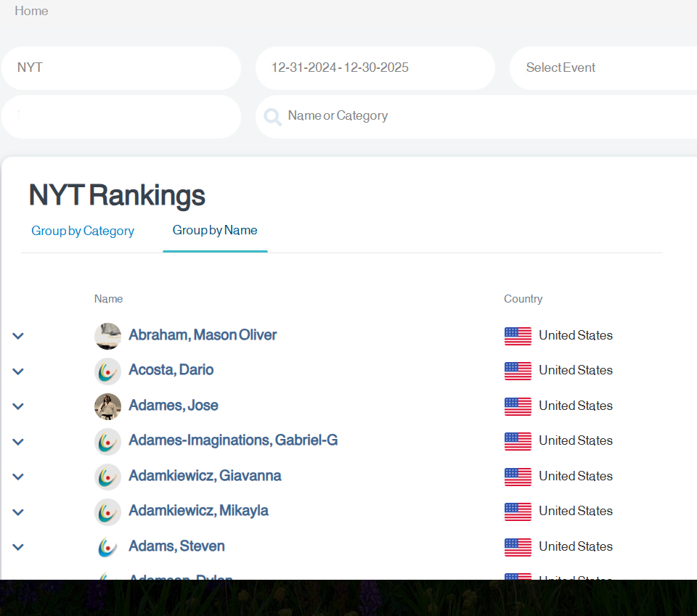Click Steven Adams' avatar icon
697x616 pixels.
107,547
